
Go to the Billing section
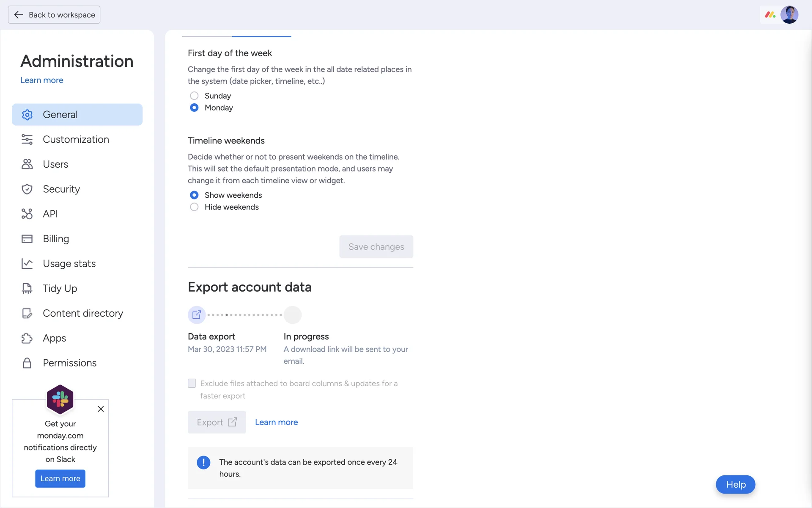(x=56, y=239)
